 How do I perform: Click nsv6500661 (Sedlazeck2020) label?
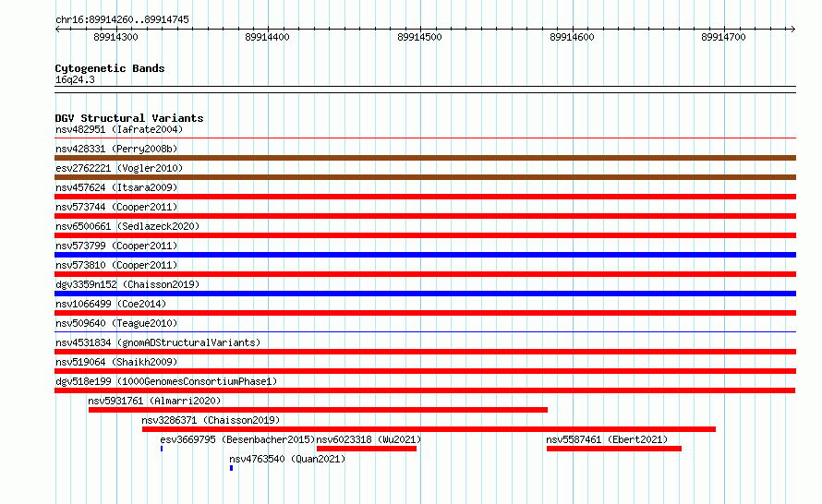click(x=127, y=226)
